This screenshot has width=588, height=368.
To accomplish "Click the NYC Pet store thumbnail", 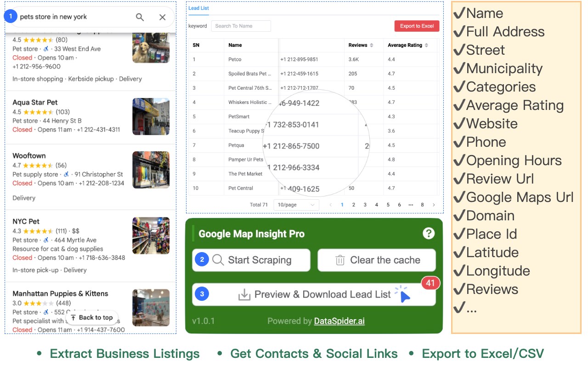I will [x=151, y=236].
